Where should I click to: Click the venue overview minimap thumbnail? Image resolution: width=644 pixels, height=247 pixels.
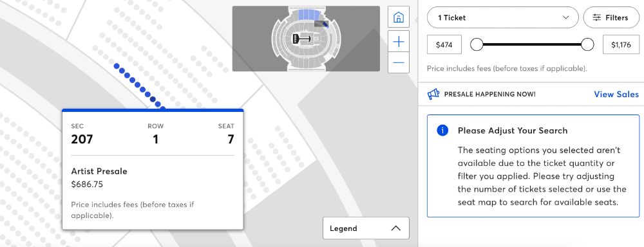(306, 39)
